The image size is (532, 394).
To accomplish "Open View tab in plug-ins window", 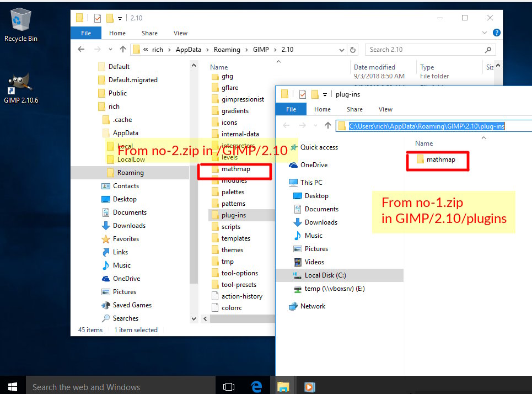I will (x=385, y=109).
